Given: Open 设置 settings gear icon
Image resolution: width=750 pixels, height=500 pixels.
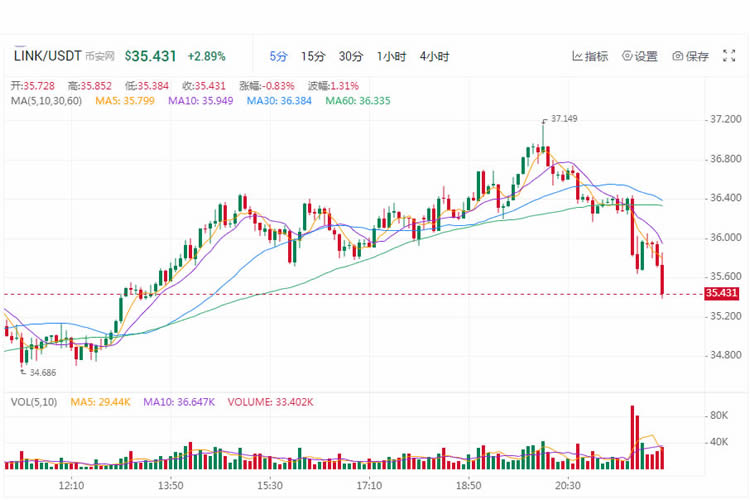Looking at the screenshot, I should click(627, 56).
